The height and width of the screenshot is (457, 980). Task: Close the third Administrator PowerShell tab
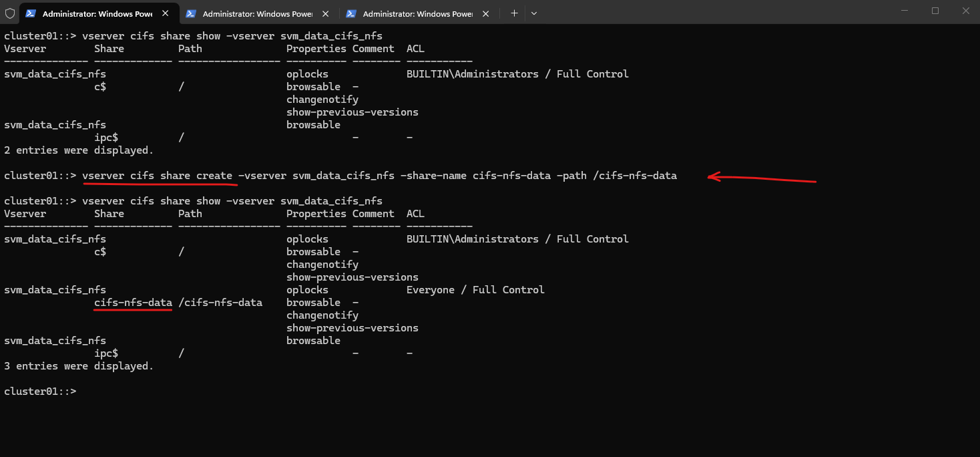coord(485,13)
